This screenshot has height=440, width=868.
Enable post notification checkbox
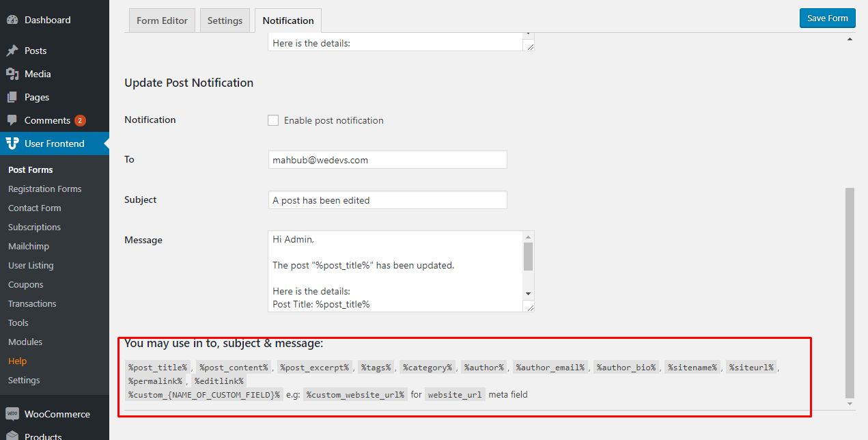click(273, 120)
